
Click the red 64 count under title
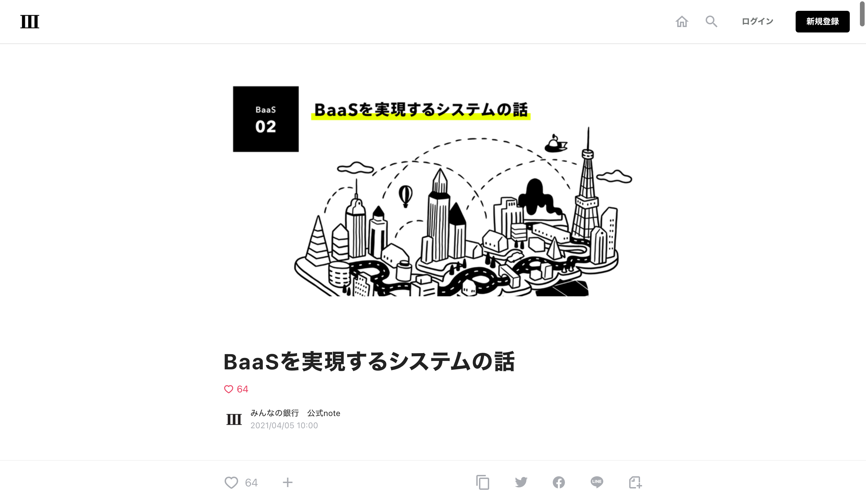(x=243, y=389)
